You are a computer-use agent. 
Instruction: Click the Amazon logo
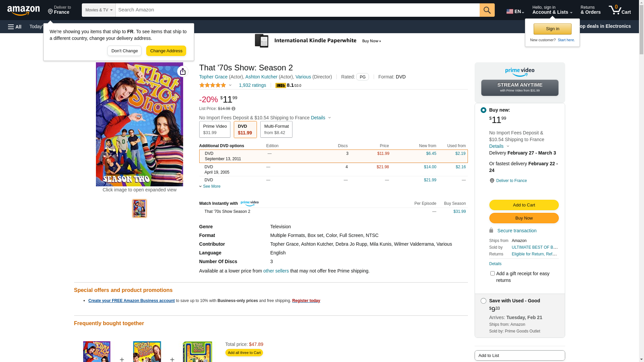point(23,10)
